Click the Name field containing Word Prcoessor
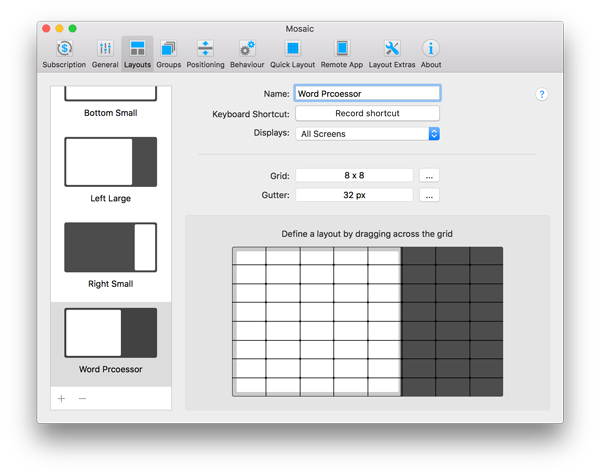This screenshot has height=476, width=600. (x=367, y=94)
